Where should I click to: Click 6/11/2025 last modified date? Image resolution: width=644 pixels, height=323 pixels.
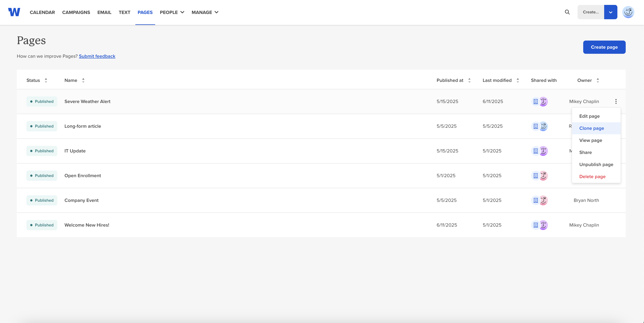click(493, 102)
